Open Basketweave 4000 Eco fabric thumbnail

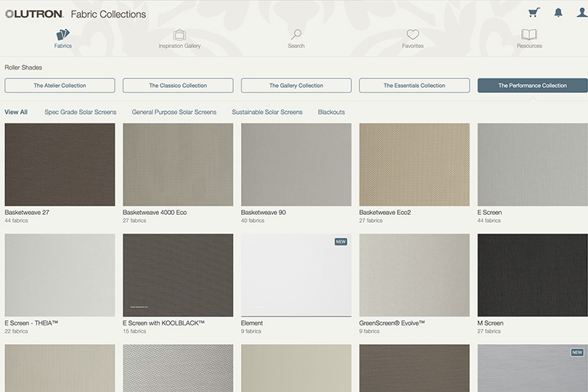click(178, 165)
